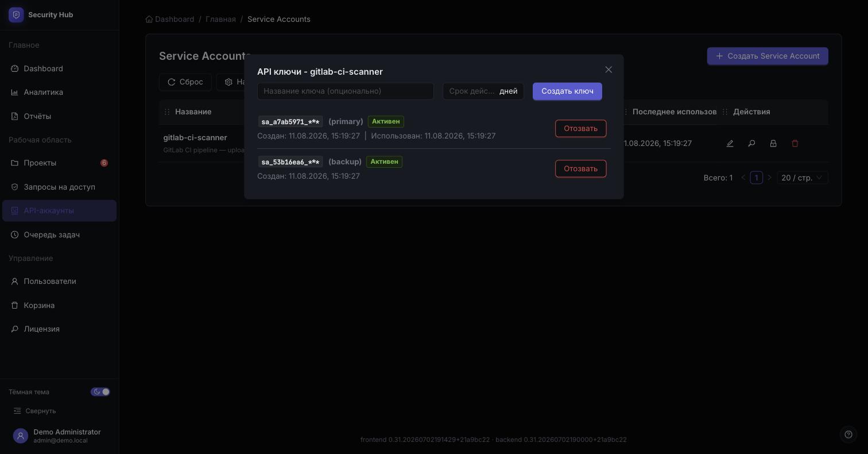
Task: Go to previous page arrow
Action: click(743, 178)
